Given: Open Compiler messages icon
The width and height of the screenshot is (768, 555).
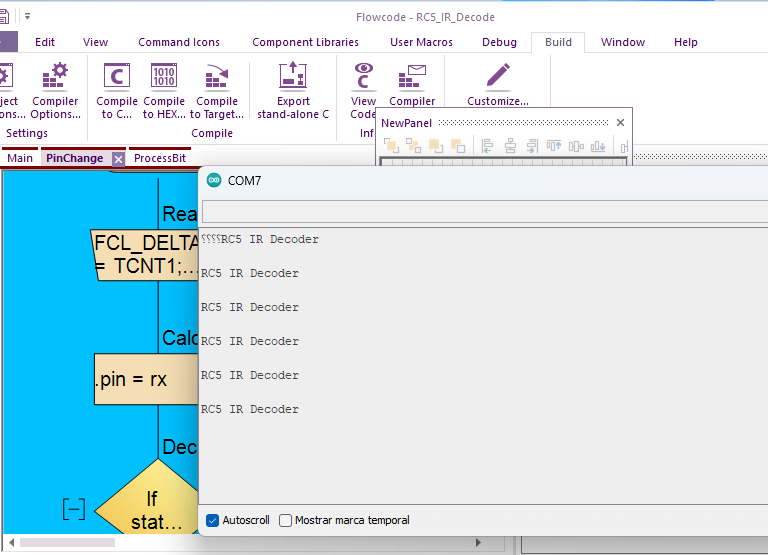Looking at the screenshot, I should point(412,84).
